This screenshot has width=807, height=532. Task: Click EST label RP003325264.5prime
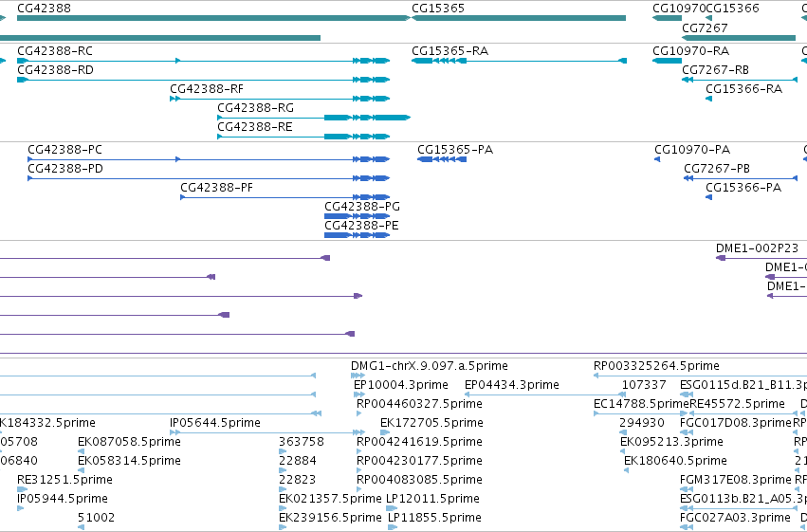click(x=656, y=366)
